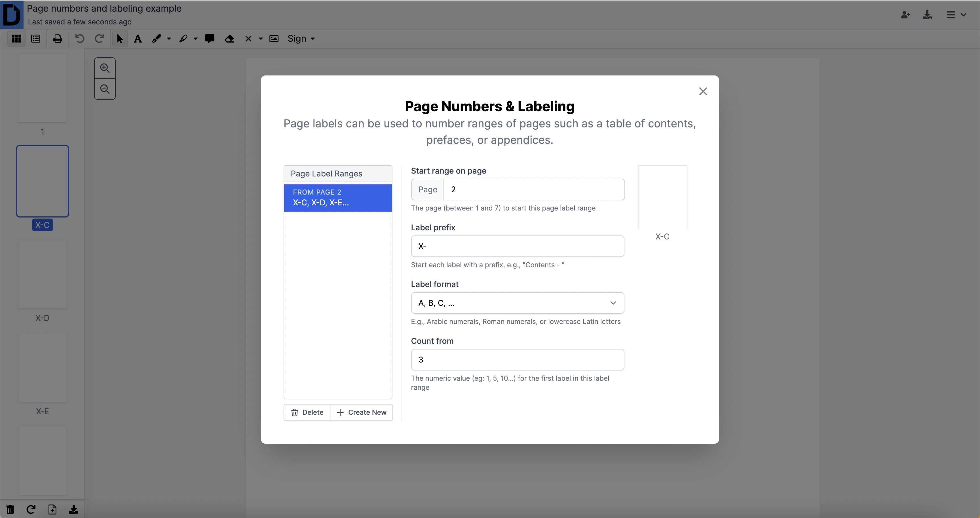Image resolution: width=980 pixels, height=518 pixels.
Task: Click the insert image tool
Action: (274, 39)
